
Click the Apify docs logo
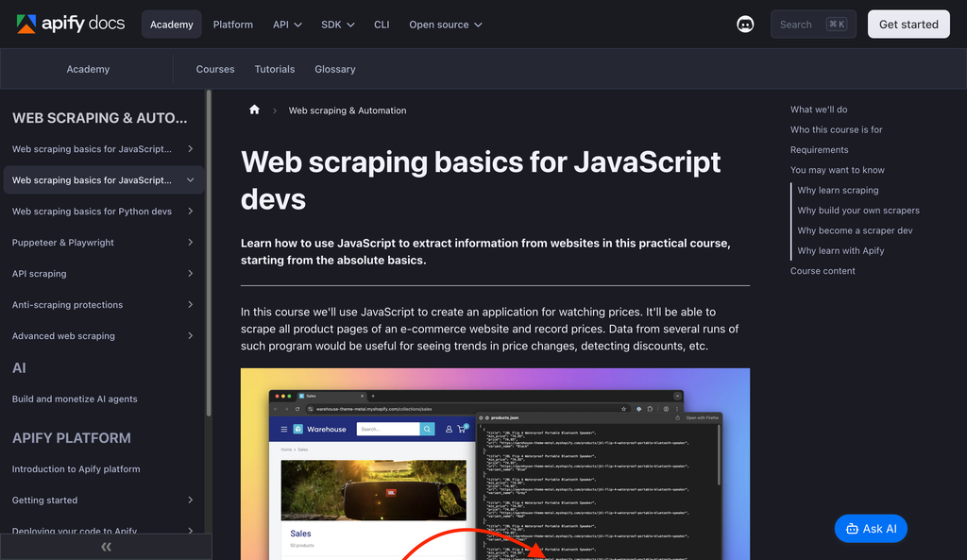pyautogui.click(x=70, y=24)
